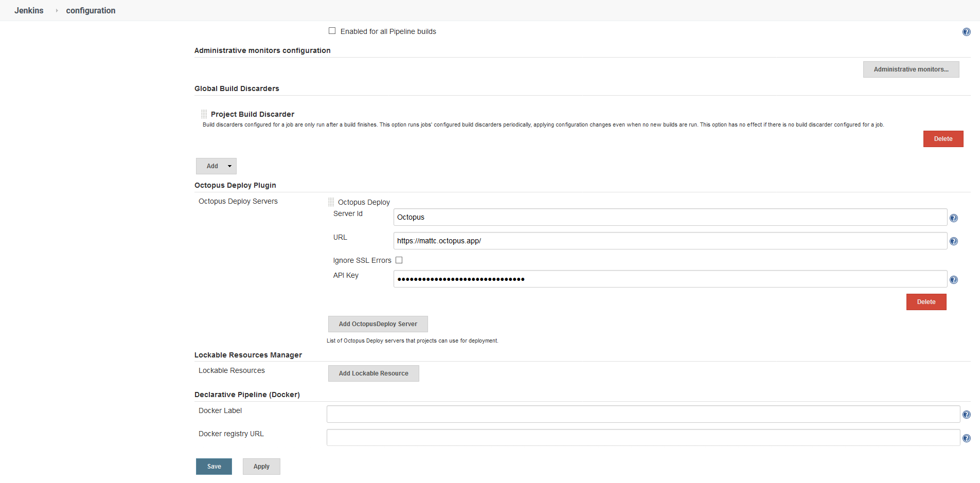Grab the Project Build Discarder drag handle

tap(204, 114)
